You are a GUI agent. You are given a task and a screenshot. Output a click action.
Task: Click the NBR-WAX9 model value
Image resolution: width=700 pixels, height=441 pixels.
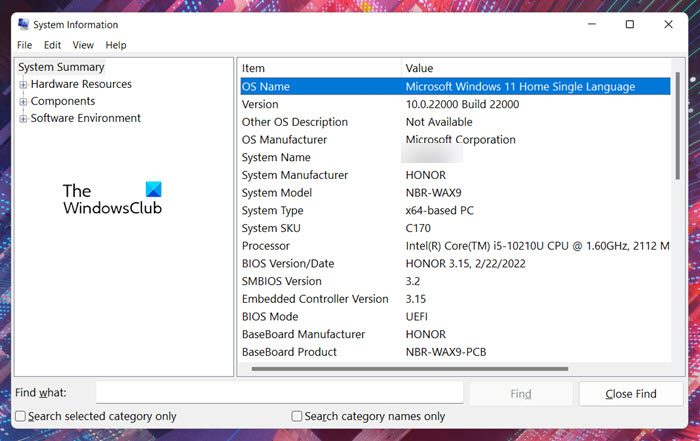pos(433,193)
